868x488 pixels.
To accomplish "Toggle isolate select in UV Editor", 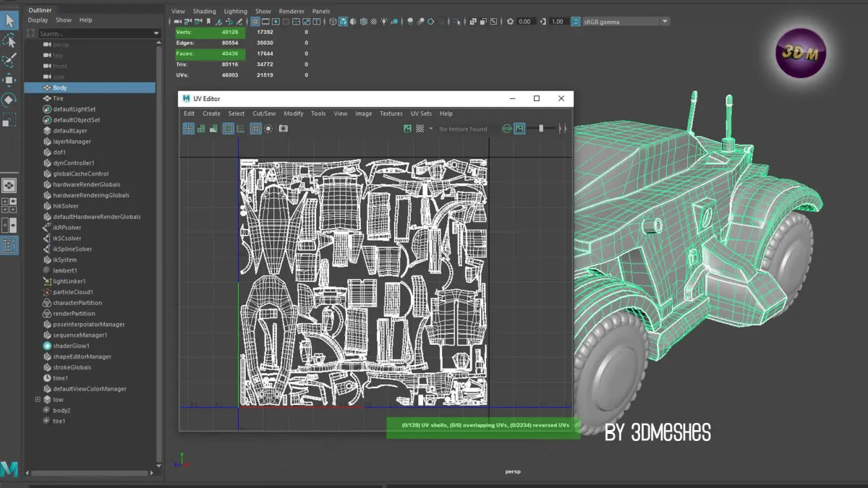I will (x=268, y=129).
